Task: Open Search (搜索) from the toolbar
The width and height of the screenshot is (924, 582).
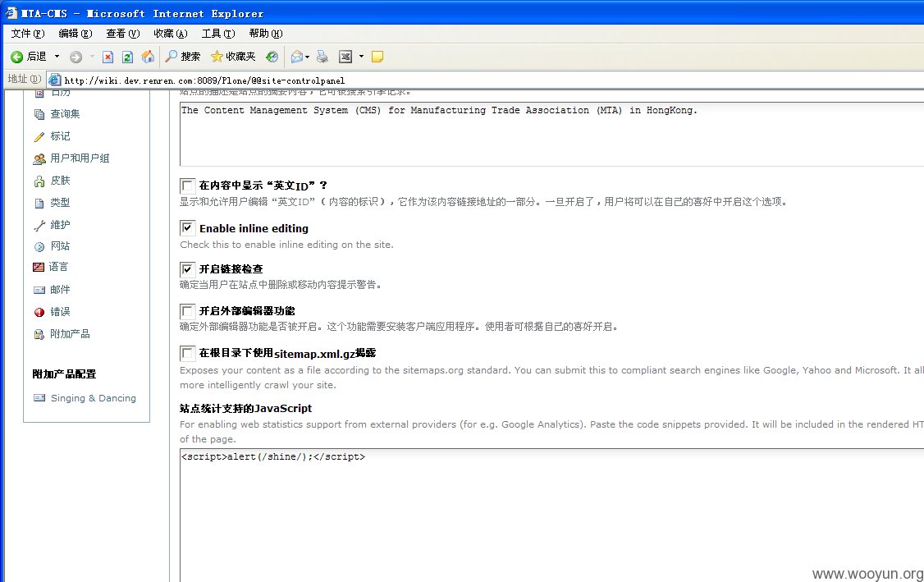Action: click(183, 57)
